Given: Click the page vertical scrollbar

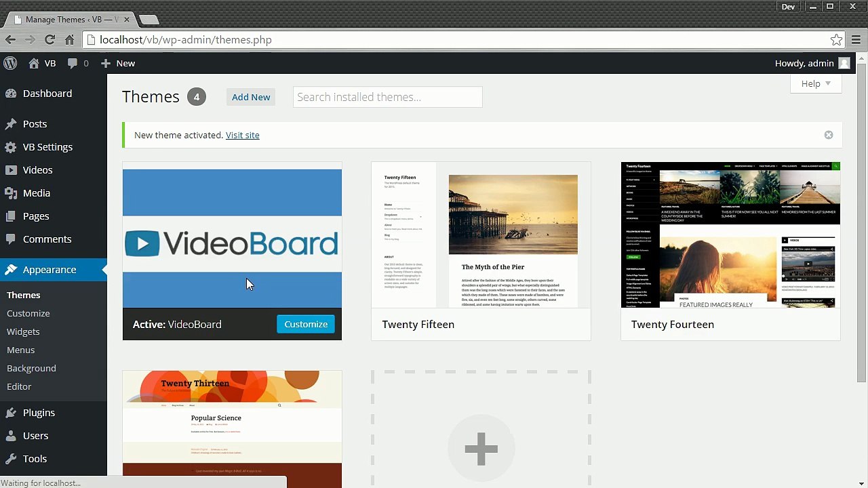Looking at the screenshot, I should click(x=861, y=222).
